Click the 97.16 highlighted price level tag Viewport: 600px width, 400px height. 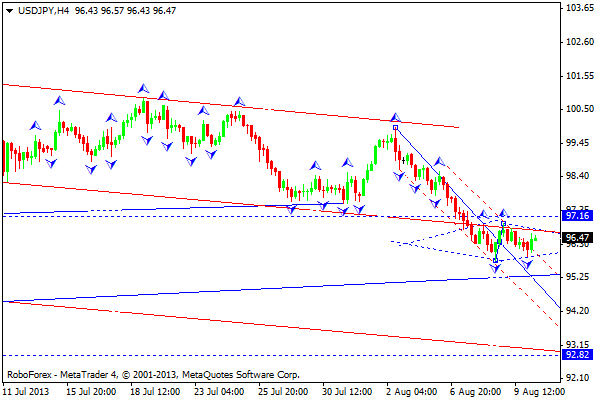(x=576, y=215)
